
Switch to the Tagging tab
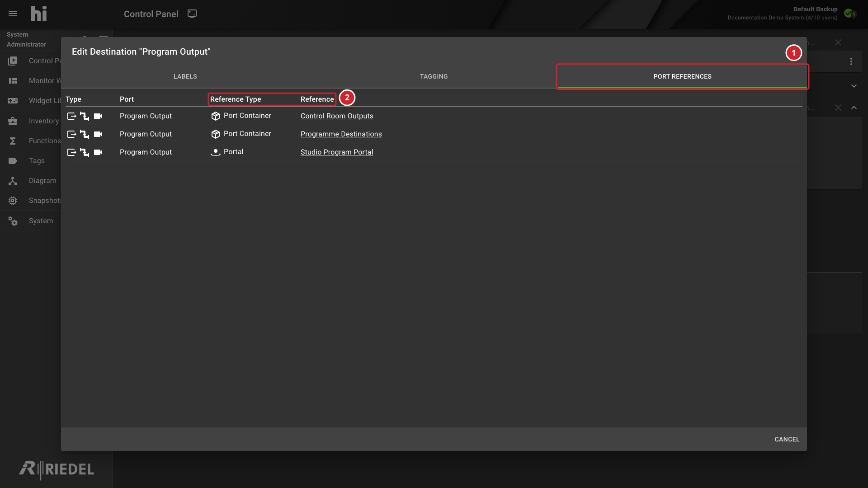tap(434, 76)
